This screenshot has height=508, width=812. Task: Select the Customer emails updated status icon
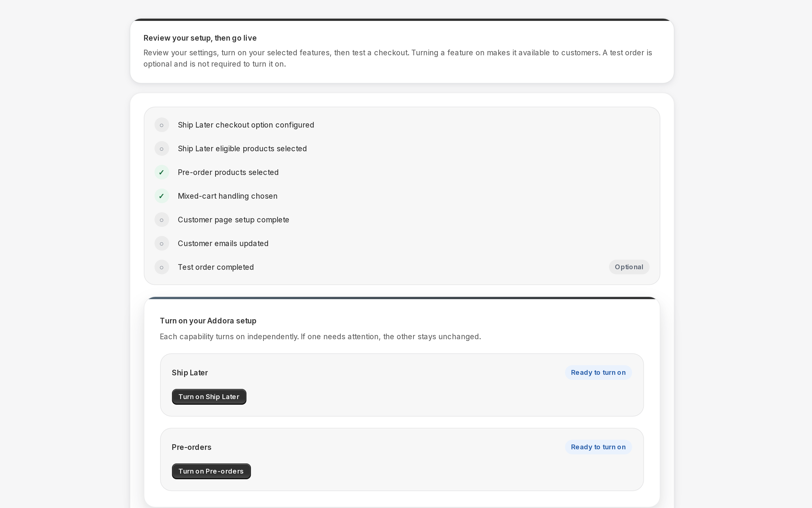[162, 243]
